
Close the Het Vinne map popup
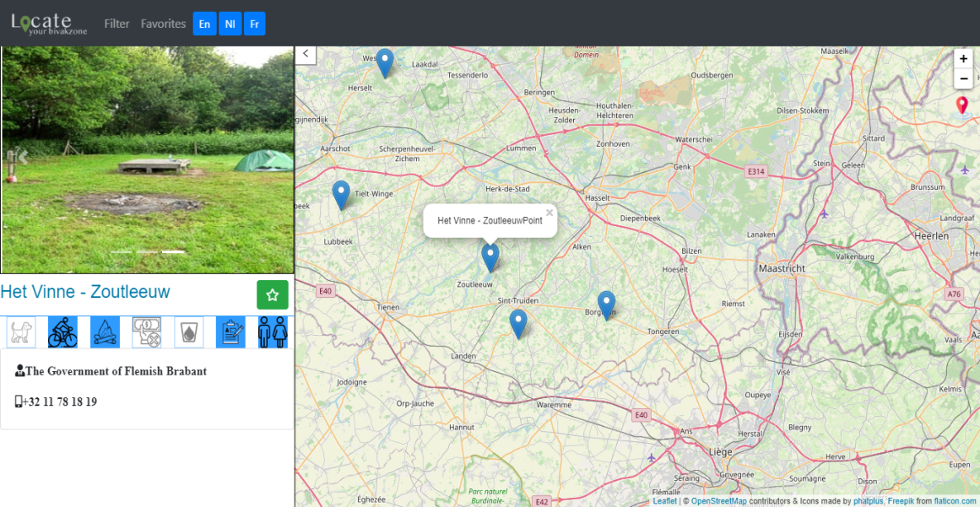550,213
